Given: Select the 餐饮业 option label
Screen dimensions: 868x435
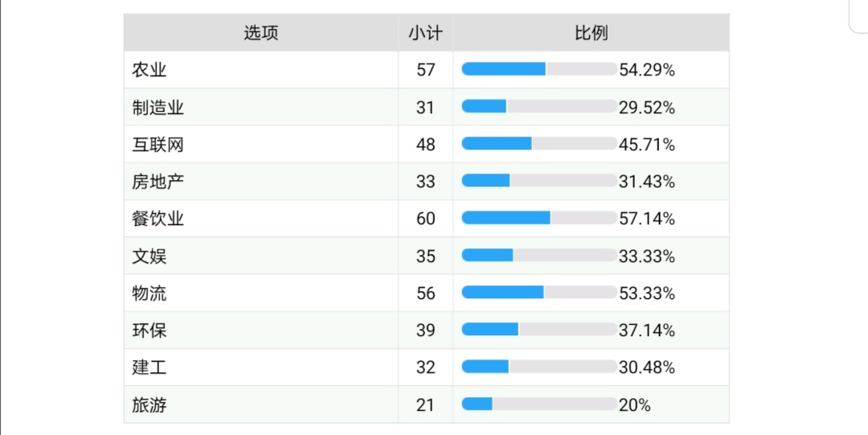Looking at the screenshot, I should [158, 219].
